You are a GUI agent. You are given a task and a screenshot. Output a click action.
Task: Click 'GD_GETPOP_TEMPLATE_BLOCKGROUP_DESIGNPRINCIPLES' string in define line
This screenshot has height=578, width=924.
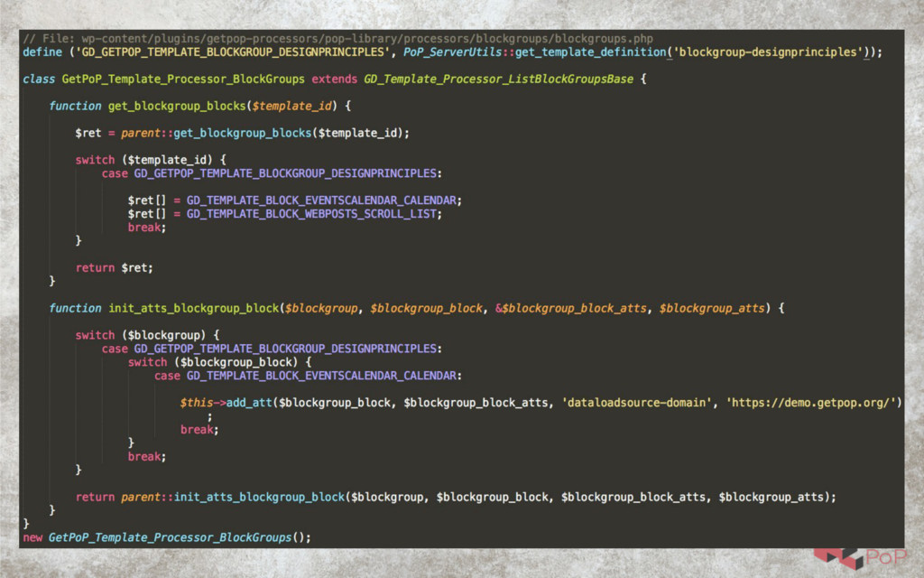click(233, 52)
